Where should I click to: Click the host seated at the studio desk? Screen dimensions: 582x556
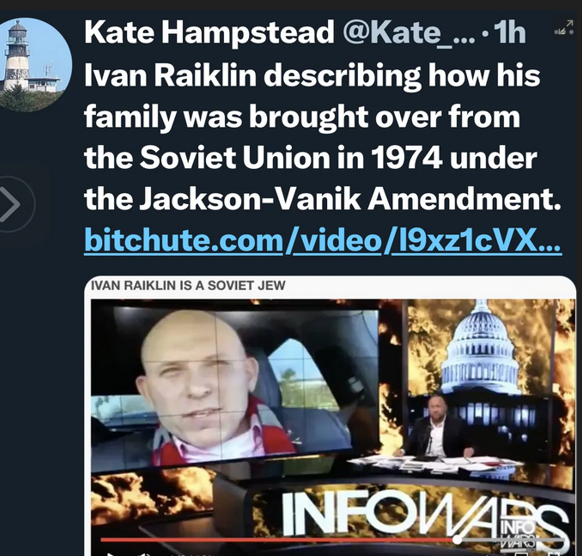click(x=440, y=427)
